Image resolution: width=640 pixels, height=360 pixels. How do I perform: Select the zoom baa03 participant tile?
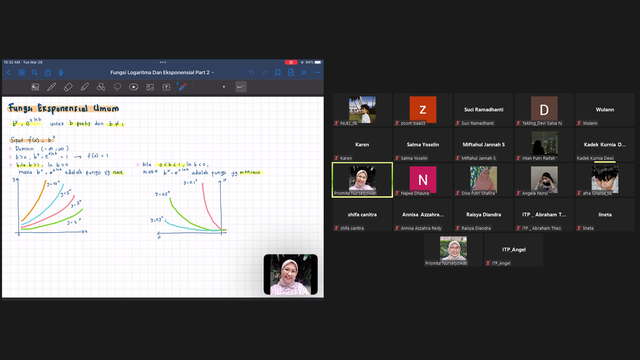tap(422, 110)
